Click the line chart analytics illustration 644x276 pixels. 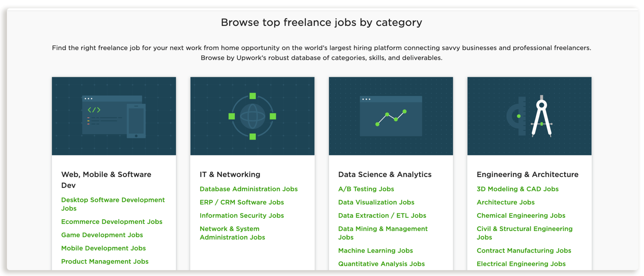pos(391,116)
